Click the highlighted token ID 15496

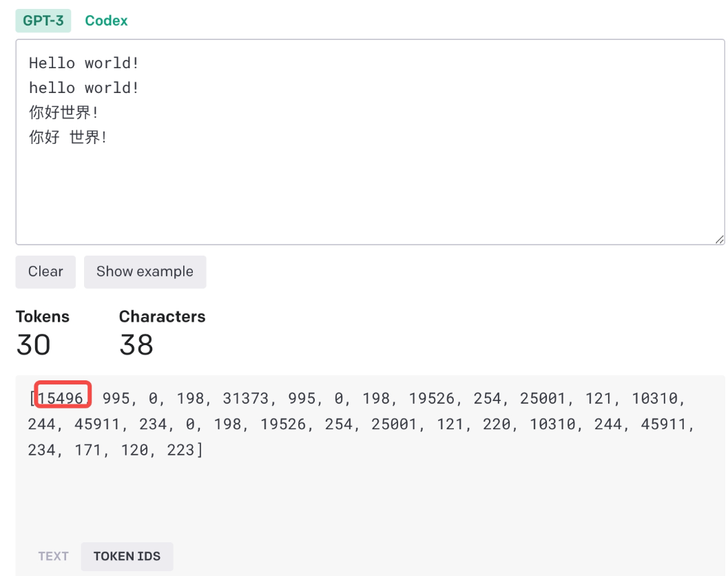[x=61, y=398]
